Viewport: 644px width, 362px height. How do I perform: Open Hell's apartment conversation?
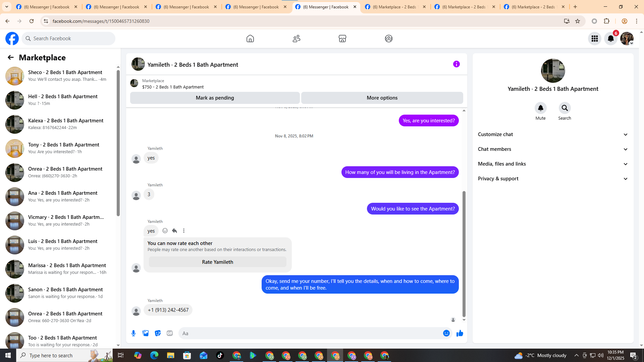[59, 100]
